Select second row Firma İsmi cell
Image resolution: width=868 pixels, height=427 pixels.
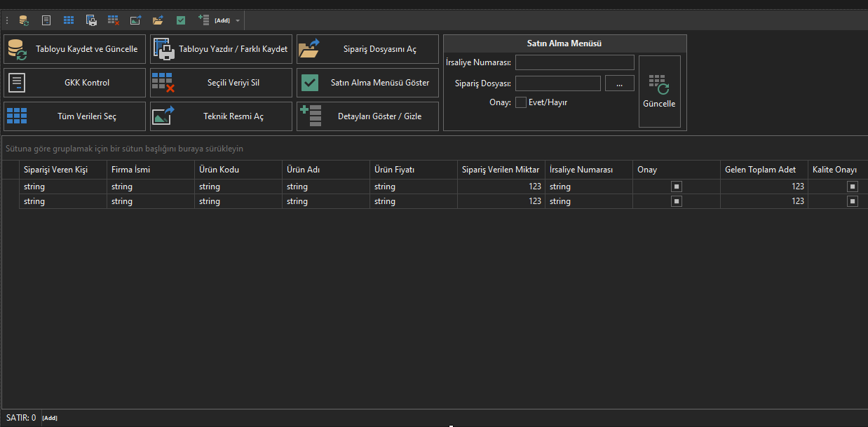[x=151, y=201]
